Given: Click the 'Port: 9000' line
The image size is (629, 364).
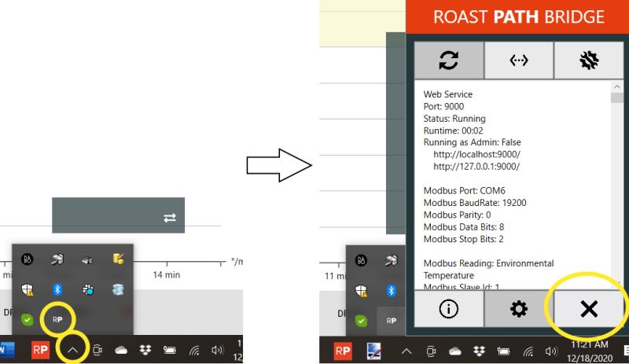Looking at the screenshot, I should [443, 106].
